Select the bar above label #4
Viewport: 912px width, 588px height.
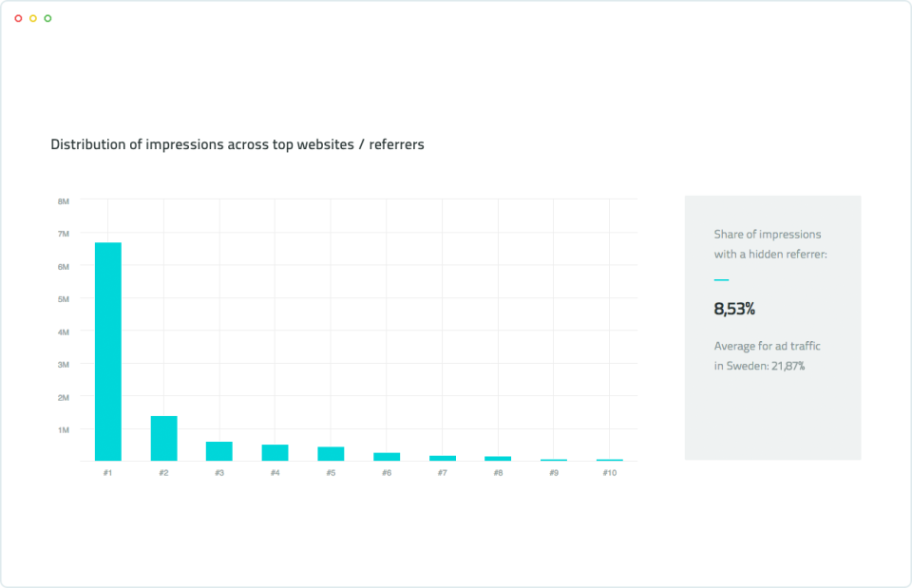pos(275,452)
